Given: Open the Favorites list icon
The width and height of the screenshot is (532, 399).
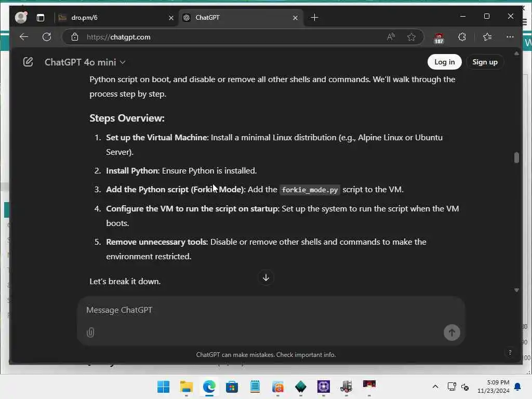Looking at the screenshot, I should point(487,37).
